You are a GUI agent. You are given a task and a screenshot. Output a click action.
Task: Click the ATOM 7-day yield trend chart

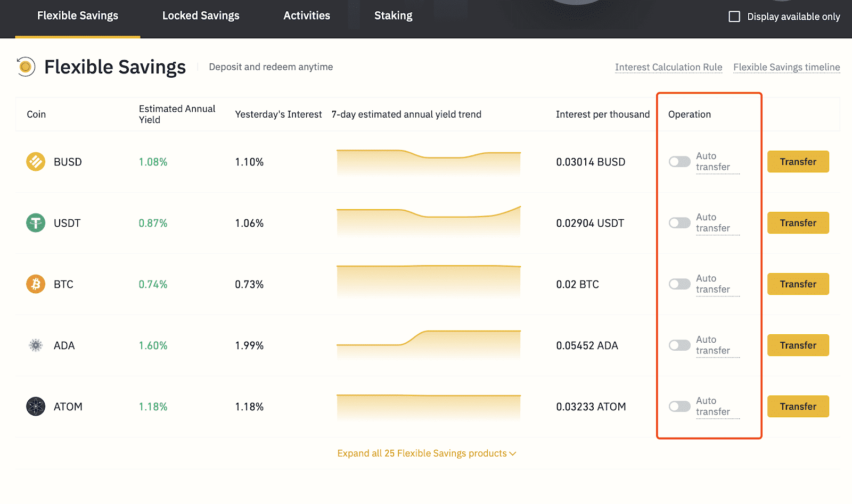coord(429,408)
